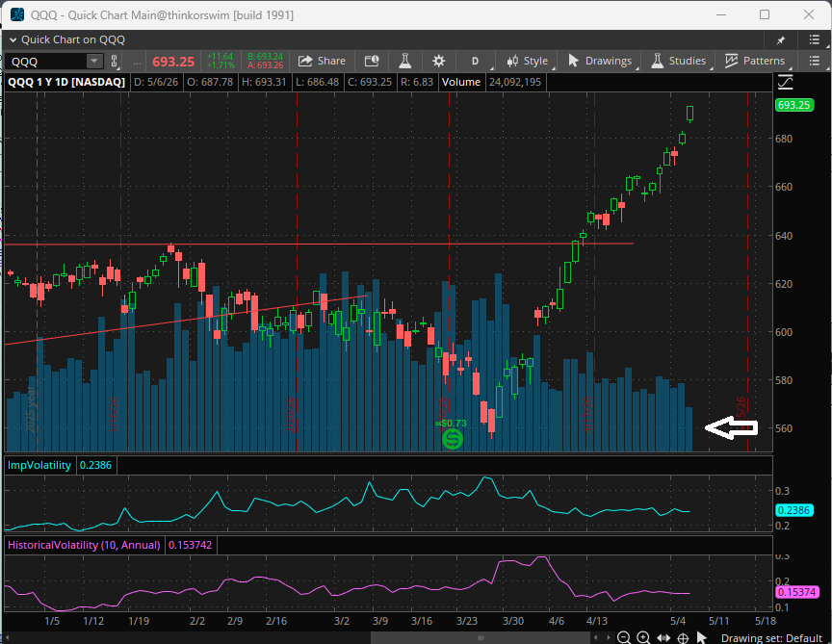The height and width of the screenshot is (644, 832).
Task: Zoom out with the minus magnifier
Action: (x=624, y=637)
